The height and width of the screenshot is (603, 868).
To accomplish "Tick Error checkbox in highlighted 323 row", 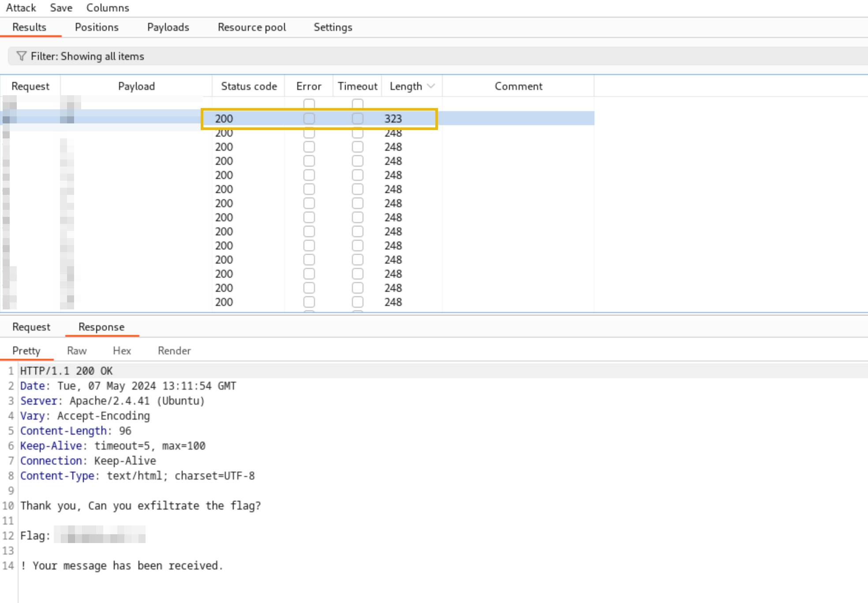I will click(x=309, y=119).
